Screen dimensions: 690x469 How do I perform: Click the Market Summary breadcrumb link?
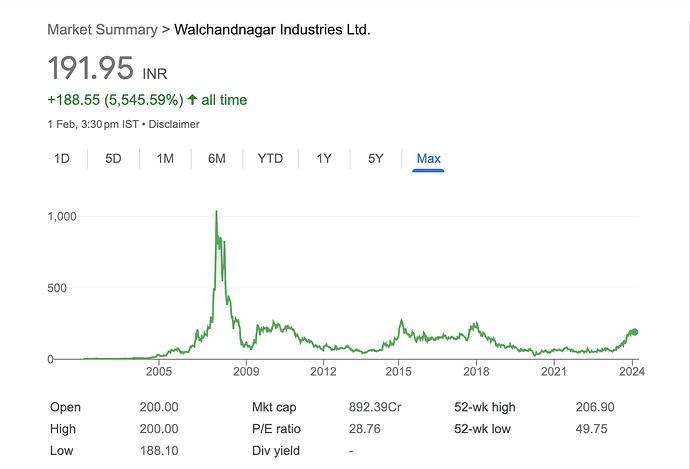101,30
